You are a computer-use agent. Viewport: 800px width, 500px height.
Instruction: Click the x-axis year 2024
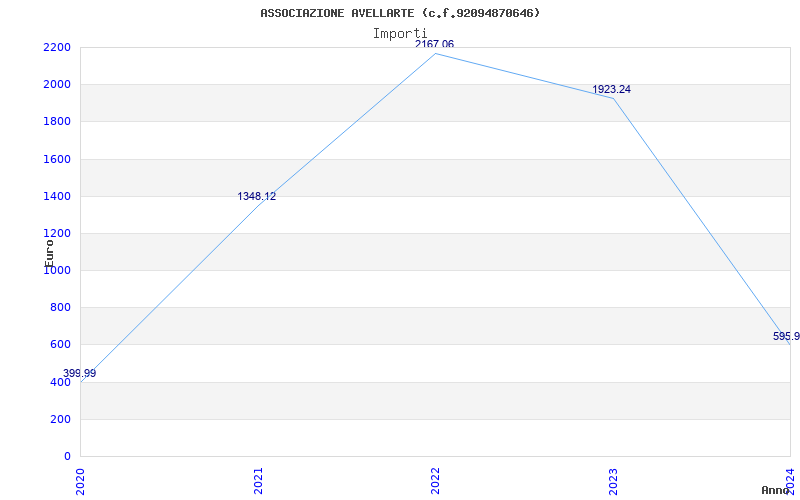(x=790, y=481)
